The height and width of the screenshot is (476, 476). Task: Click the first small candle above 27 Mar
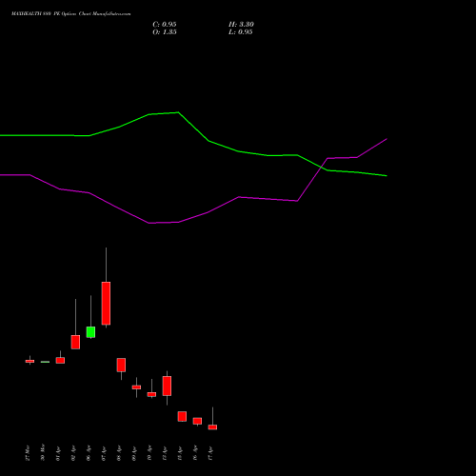coord(30,361)
